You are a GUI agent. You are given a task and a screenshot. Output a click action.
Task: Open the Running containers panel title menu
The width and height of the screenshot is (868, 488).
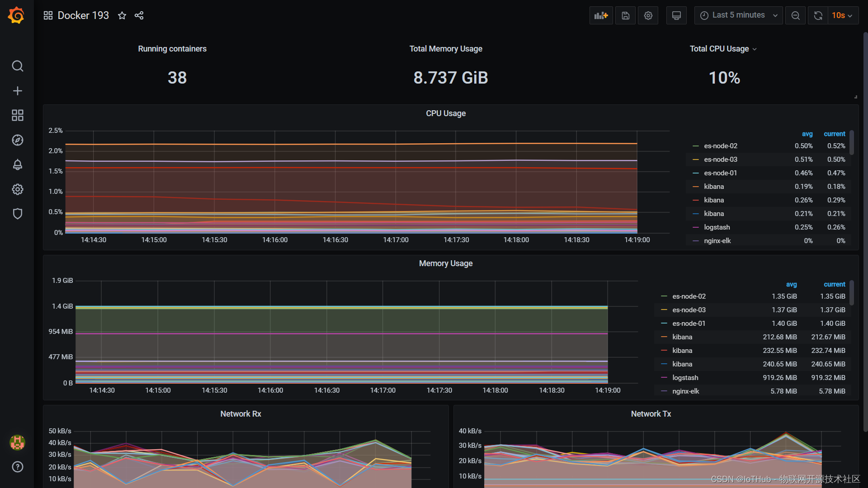pos(172,49)
